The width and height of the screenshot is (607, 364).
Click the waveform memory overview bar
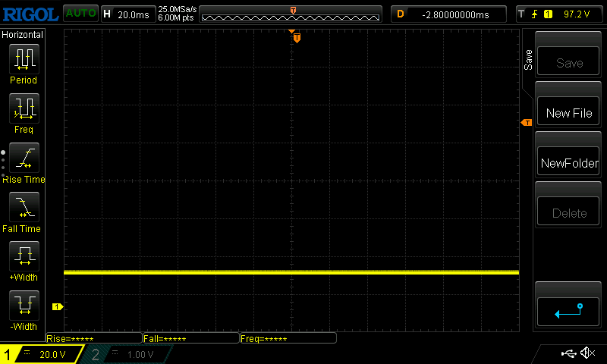(291, 14)
